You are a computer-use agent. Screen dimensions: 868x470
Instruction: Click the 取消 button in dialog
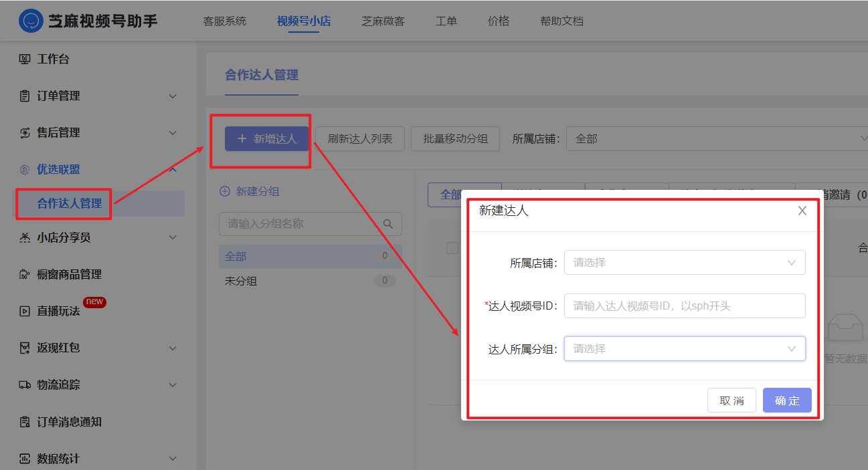(x=731, y=400)
